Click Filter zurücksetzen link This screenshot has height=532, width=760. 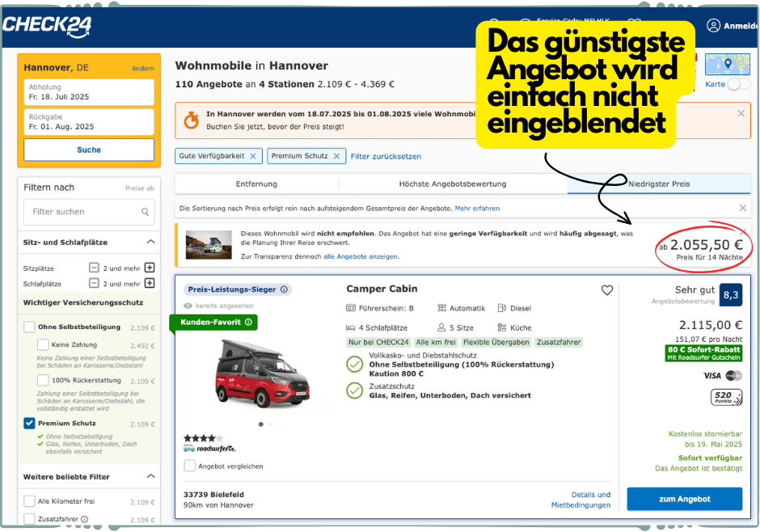click(386, 157)
